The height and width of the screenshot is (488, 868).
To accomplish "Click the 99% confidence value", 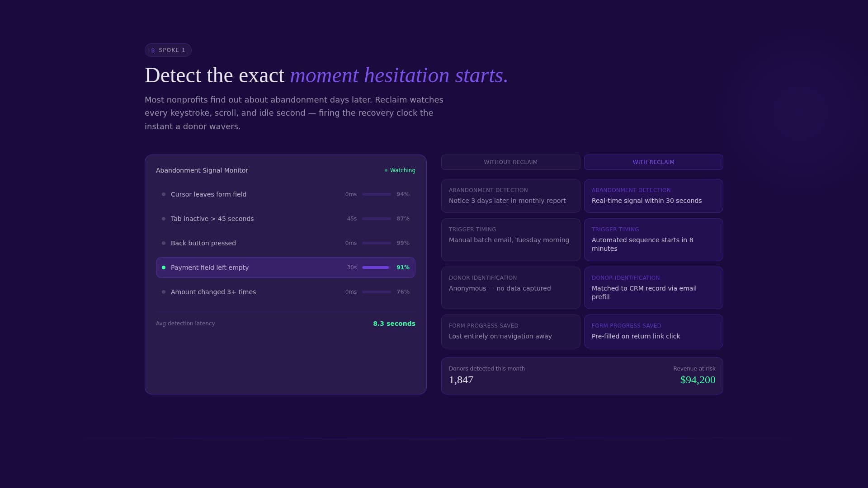I will click(403, 243).
